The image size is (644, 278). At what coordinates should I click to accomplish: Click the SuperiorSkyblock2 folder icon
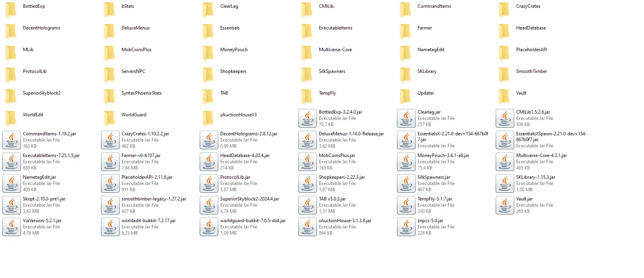coord(11,96)
